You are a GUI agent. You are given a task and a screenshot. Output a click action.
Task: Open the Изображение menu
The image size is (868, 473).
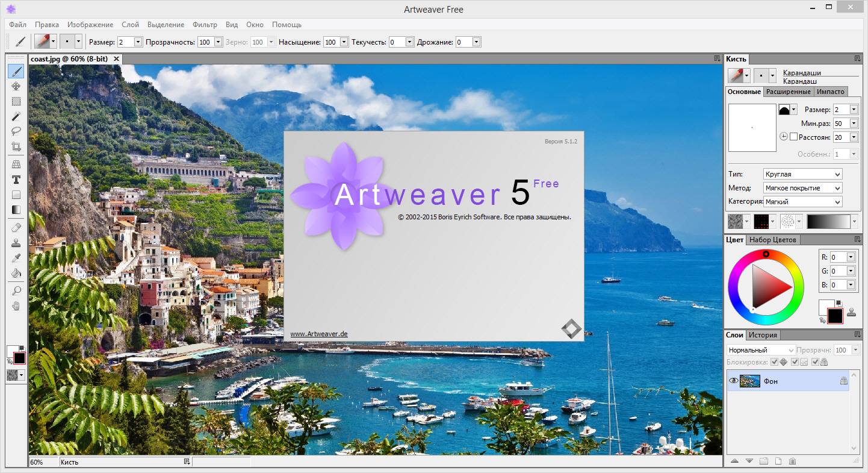[90, 25]
